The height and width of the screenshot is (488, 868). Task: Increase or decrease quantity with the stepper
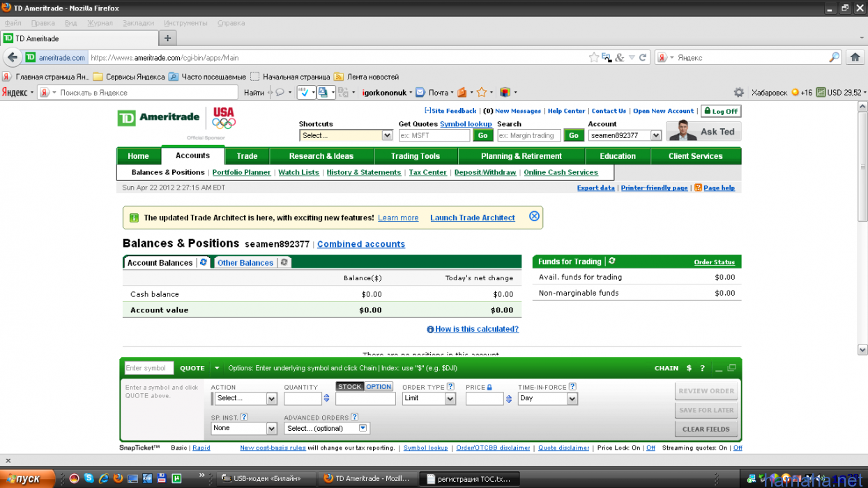click(x=327, y=399)
